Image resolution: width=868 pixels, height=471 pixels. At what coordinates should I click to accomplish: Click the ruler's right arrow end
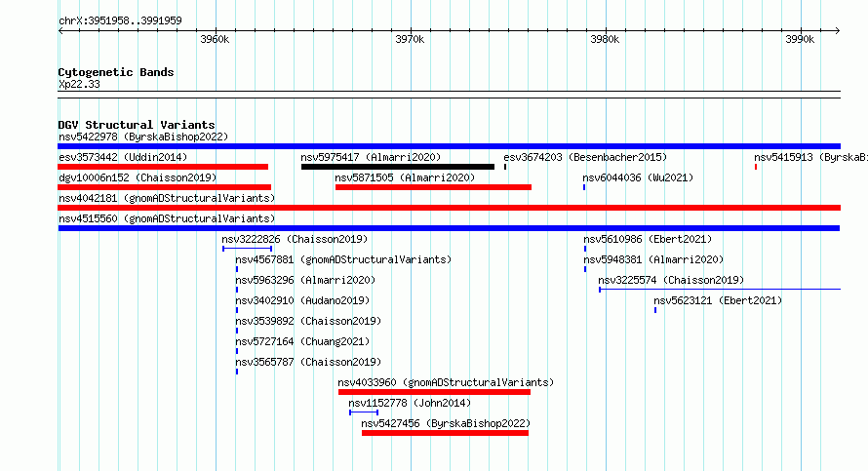point(838,31)
